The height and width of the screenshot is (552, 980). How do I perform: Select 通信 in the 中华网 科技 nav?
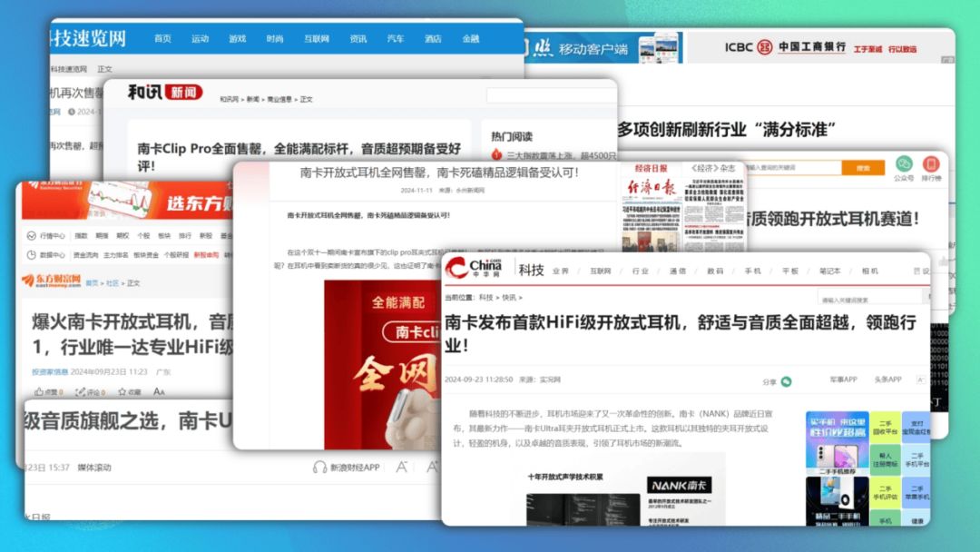pos(678,271)
